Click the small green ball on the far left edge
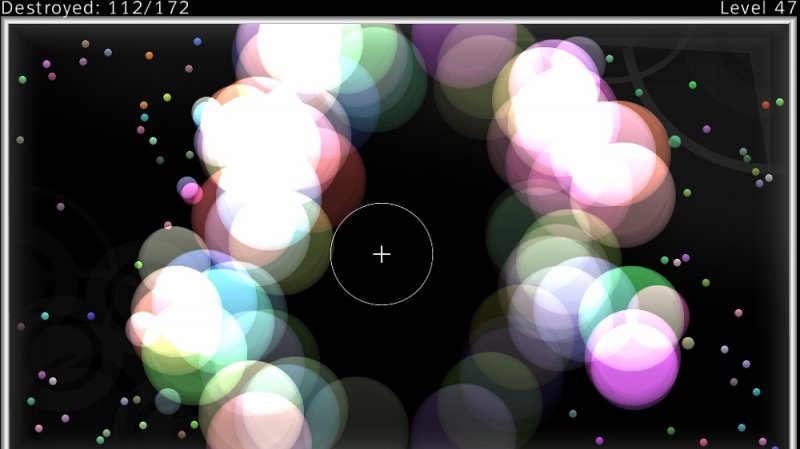The height and width of the screenshot is (449, 800). [x=22, y=79]
